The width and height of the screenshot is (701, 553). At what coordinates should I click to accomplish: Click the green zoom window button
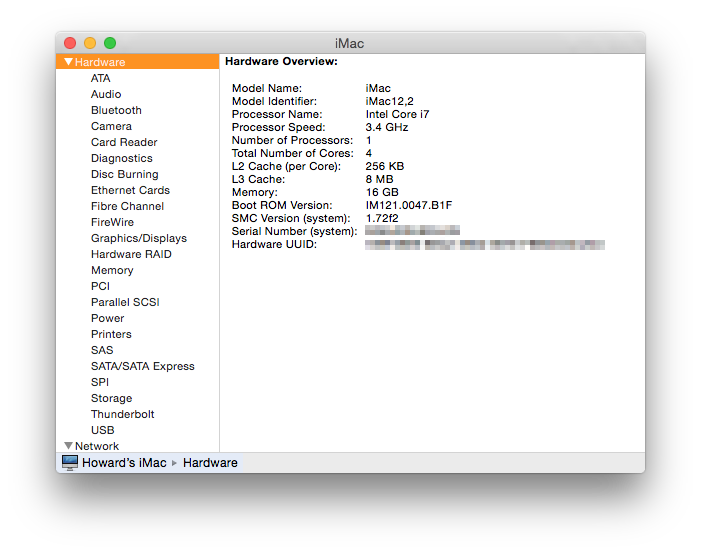point(110,43)
